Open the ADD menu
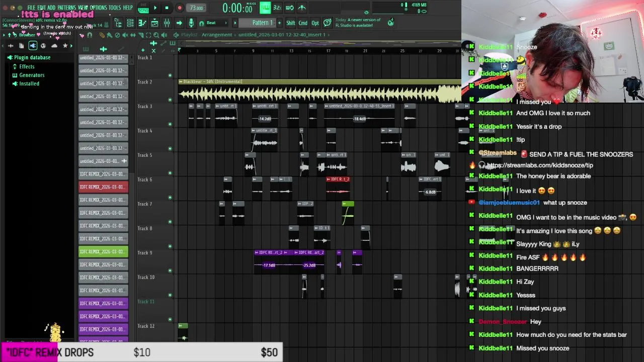Viewport: 644px width, 362px height. 51,8
